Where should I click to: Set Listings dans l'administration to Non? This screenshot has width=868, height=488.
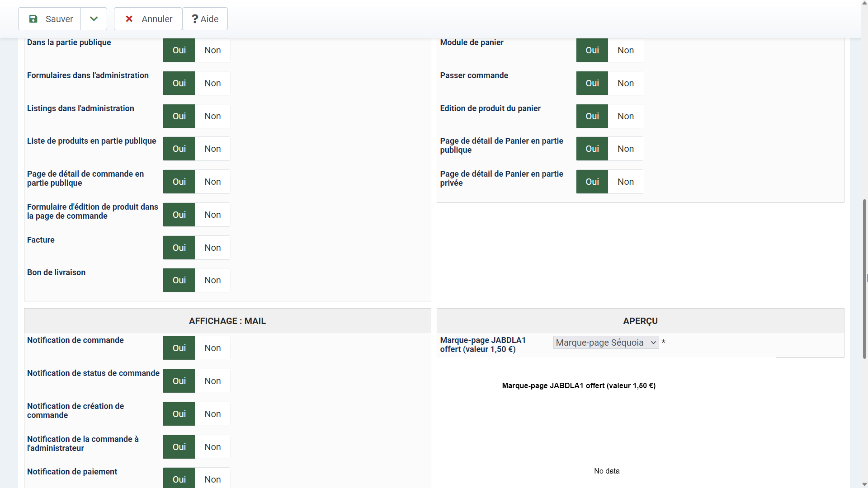point(212,116)
